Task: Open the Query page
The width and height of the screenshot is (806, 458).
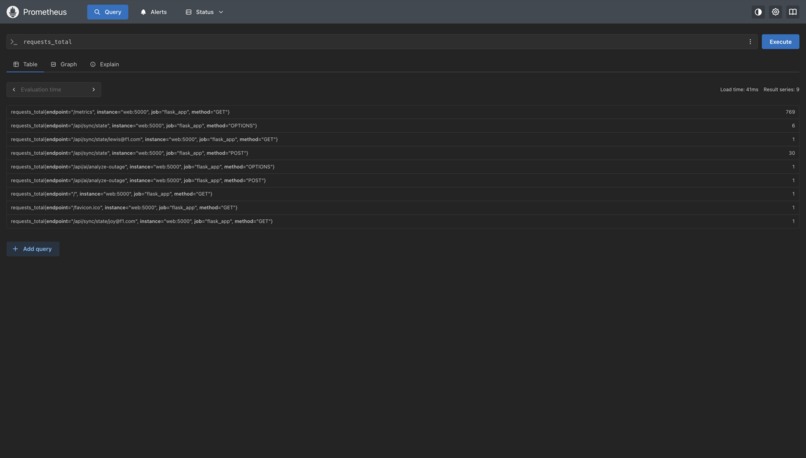Action: [107, 12]
